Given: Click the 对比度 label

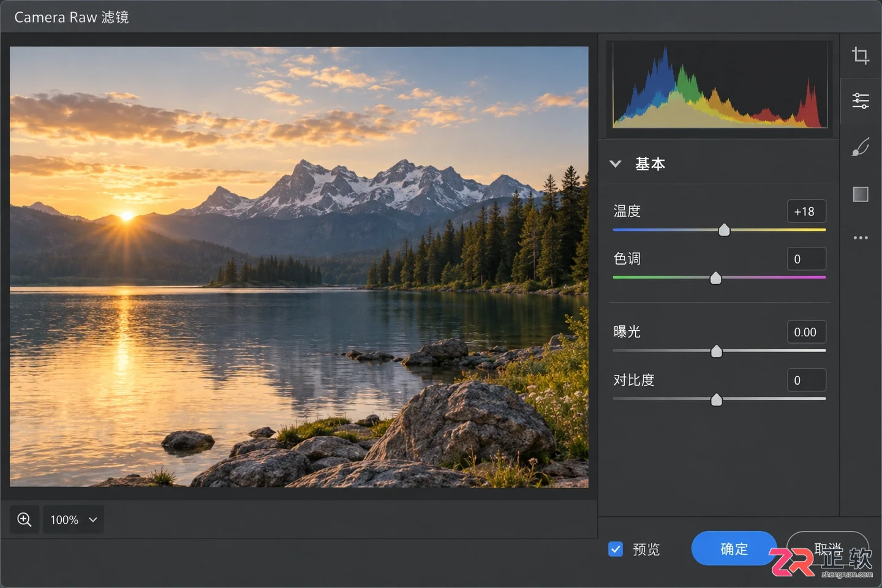Looking at the screenshot, I should [x=634, y=380].
